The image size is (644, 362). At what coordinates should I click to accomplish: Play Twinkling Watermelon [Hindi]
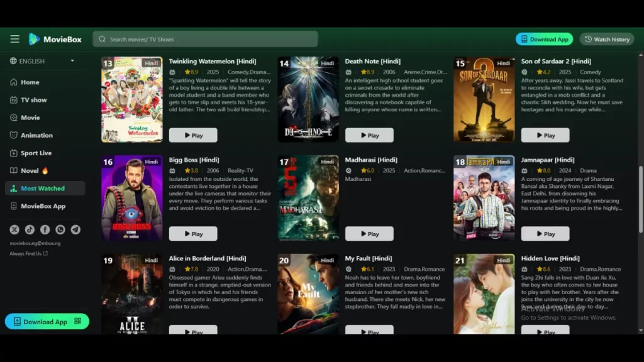[x=193, y=135]
